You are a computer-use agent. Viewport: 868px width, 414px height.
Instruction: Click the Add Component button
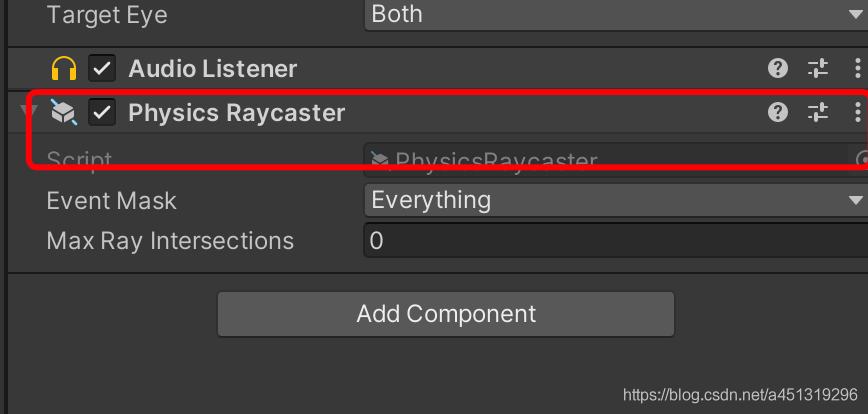[446, 314]
